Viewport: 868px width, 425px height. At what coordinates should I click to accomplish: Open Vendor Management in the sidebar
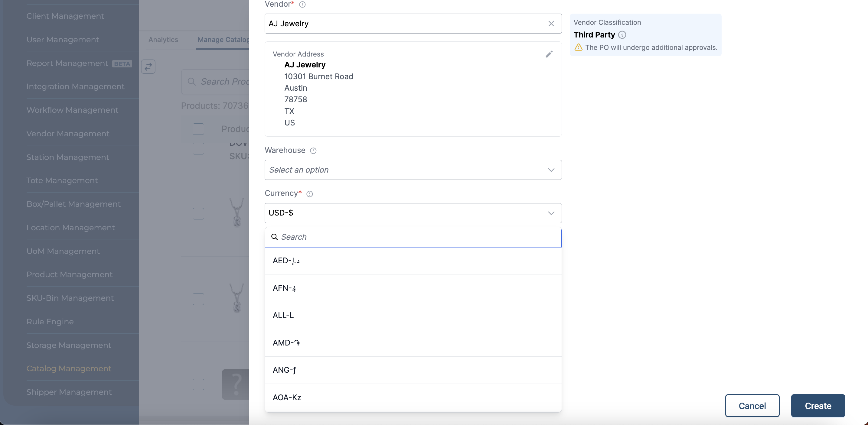coord(68,133)
